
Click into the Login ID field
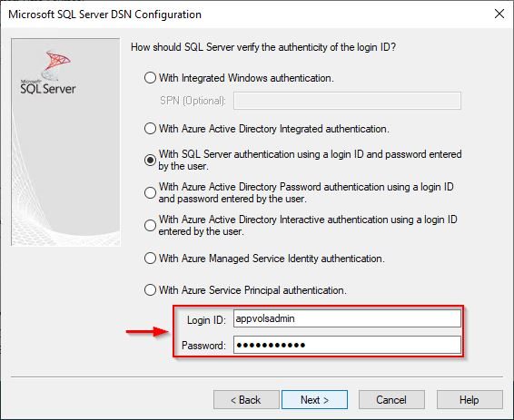click(x=347, y=318)
